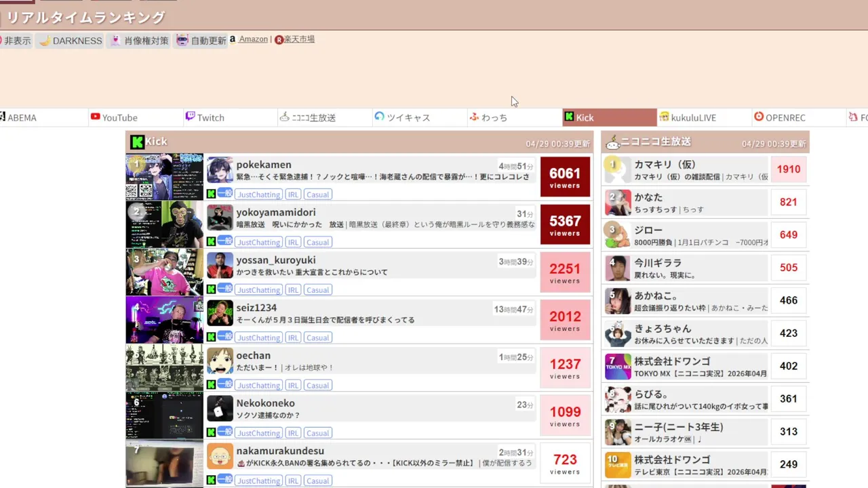Click Casual tag on Nekokoneko row

pyautogui.click(x=317, y=433)
